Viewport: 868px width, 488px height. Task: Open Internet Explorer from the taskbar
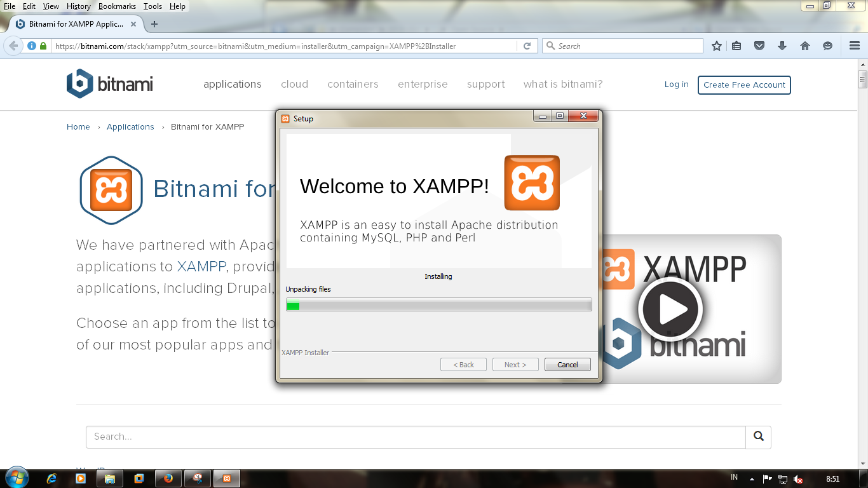(50, 478)
